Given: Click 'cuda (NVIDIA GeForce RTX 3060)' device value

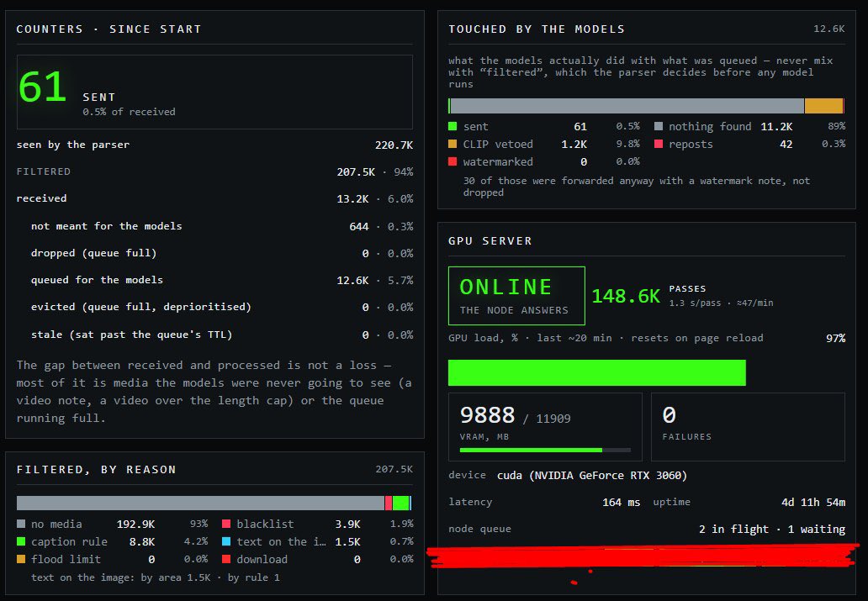Looking at the screenshot, I should [592, 476].
